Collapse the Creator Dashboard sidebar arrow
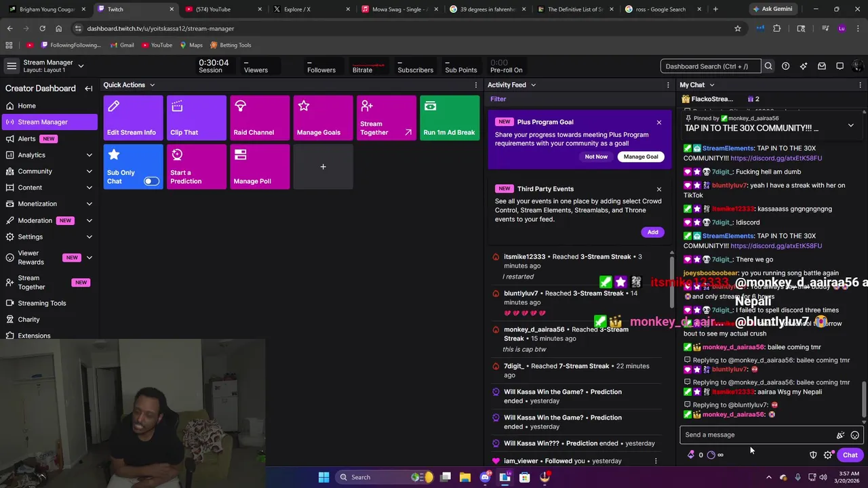Screen dimensions: 868x488 (88, 88)
